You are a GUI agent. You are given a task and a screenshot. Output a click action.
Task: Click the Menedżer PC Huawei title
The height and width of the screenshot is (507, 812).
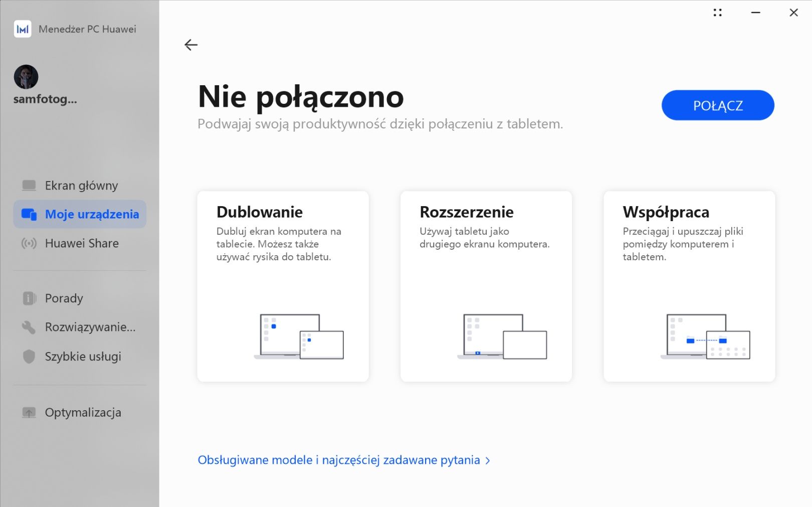point(87,29)
